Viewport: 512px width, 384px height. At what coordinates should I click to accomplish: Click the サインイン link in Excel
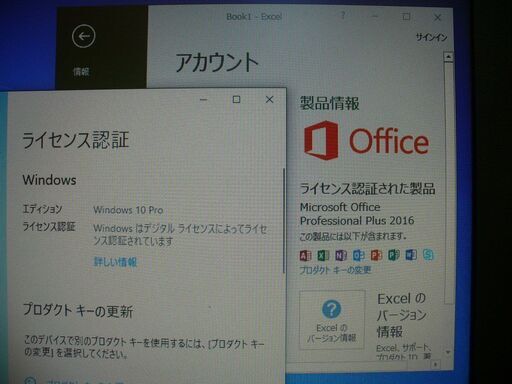(431, 37)
